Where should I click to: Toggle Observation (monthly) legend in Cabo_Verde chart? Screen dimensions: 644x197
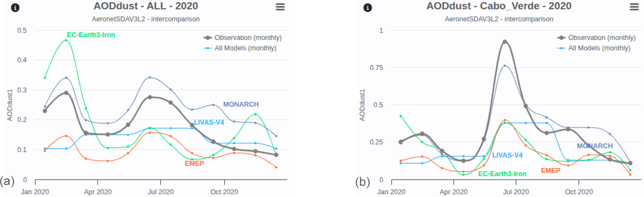coord(601,38)
